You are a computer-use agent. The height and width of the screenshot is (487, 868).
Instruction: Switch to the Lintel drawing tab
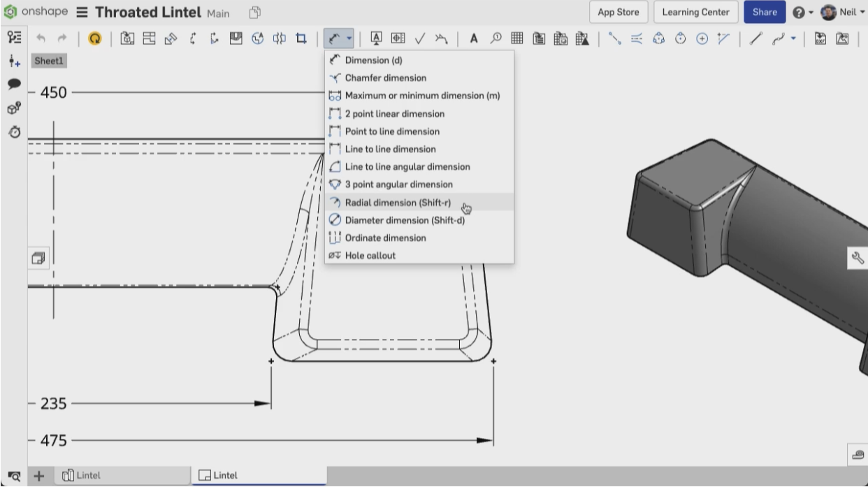click(x=259, y=475)
